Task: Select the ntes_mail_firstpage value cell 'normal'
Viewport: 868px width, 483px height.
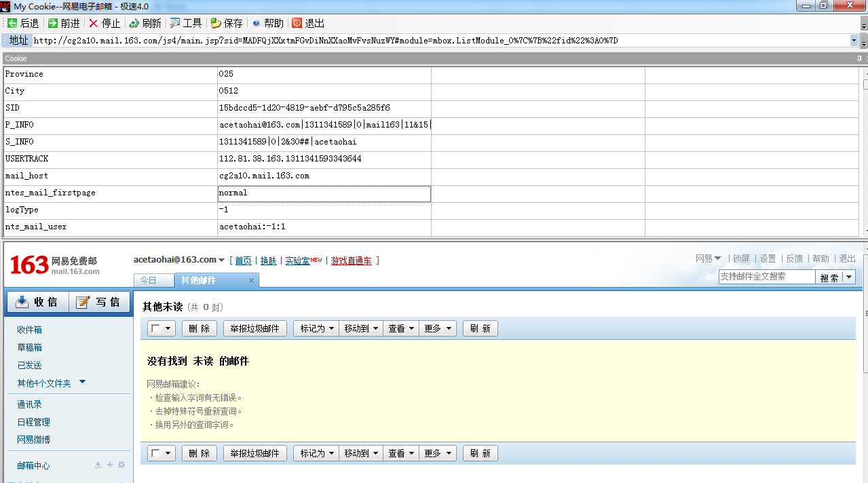Action: (324, 193)
